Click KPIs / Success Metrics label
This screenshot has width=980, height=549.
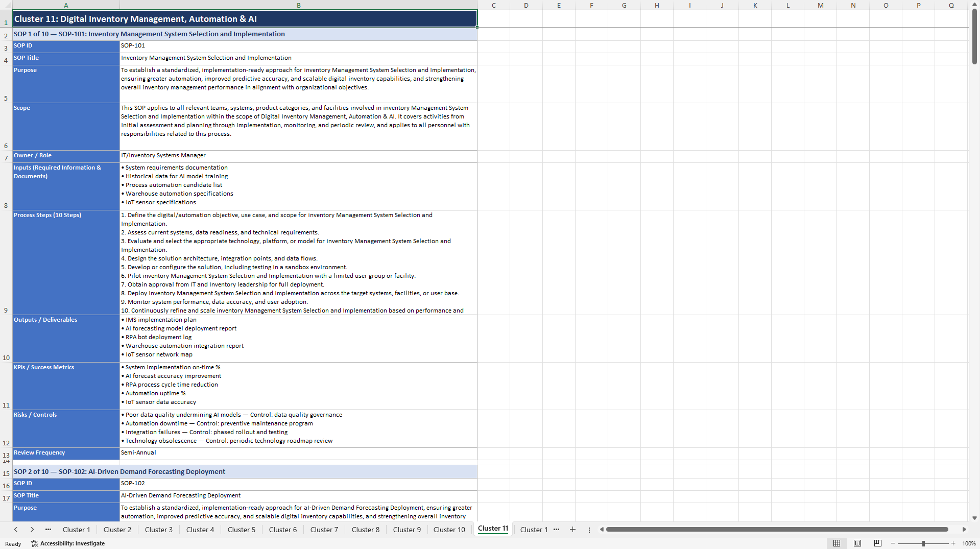[x=66, y=386]
